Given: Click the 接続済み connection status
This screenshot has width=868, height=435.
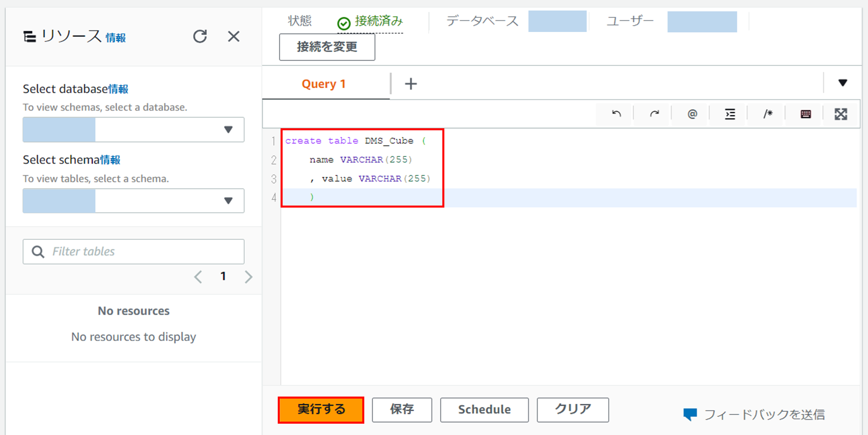Looking at the screenshot, I should pyautogui.click(x=379, y=21).
